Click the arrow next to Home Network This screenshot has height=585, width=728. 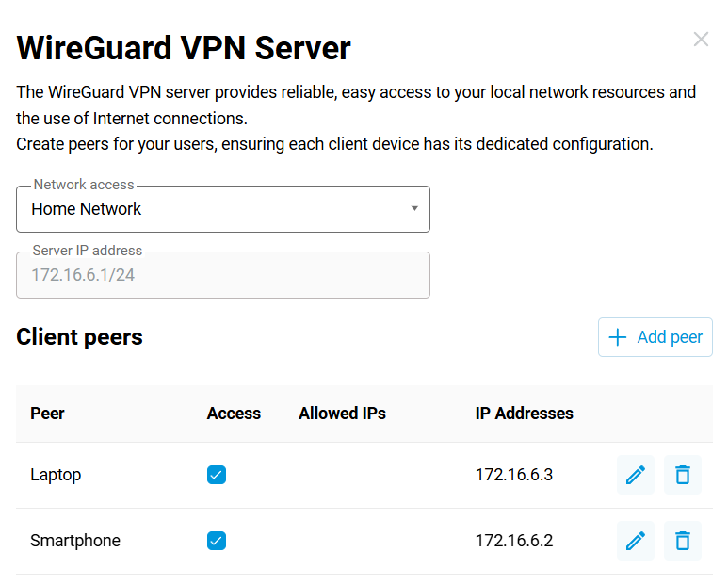414,209
